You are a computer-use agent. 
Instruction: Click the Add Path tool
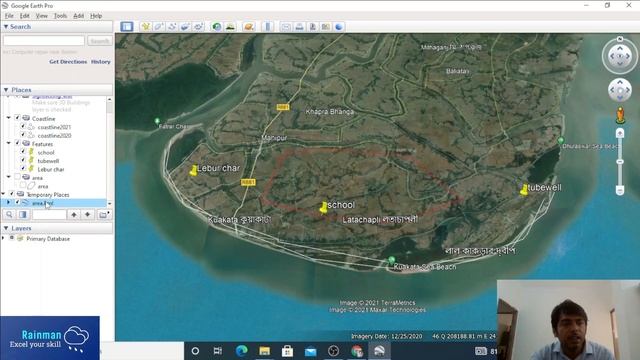(172, 27)
